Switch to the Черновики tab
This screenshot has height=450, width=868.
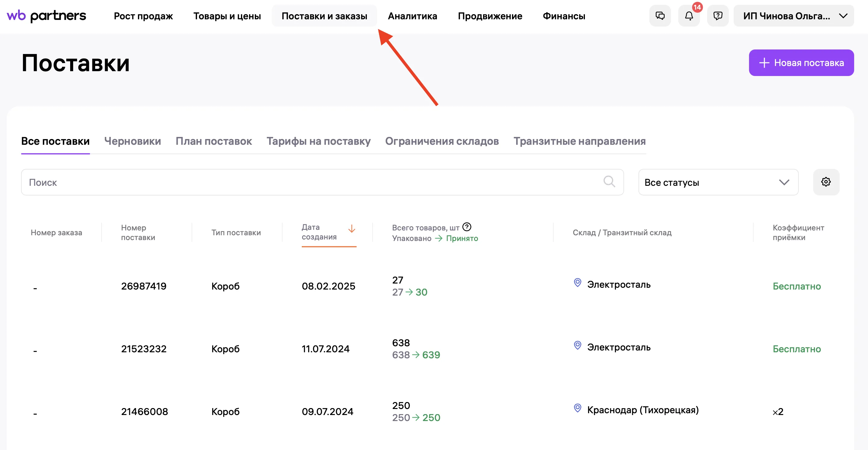133,141
